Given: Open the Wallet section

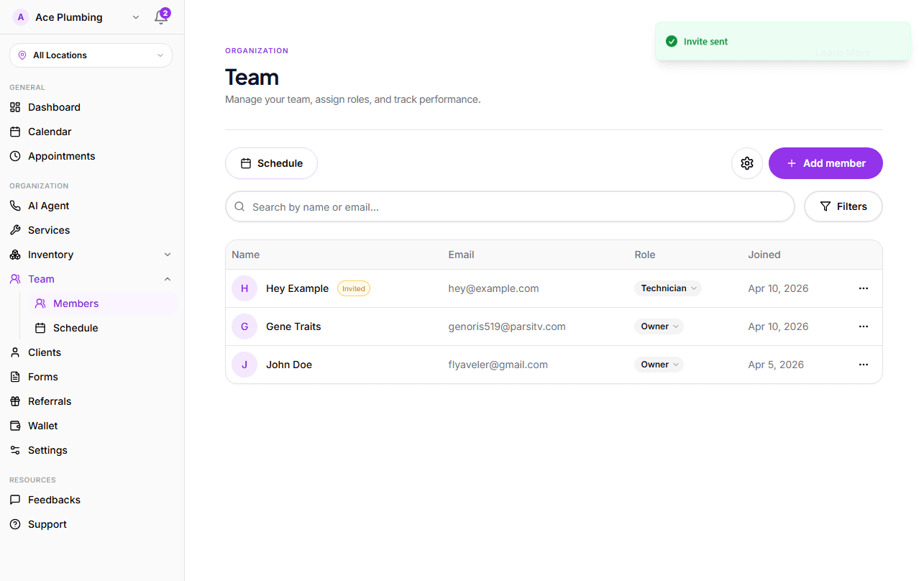Looking at the screenshot, I should (x=42, y=425).
